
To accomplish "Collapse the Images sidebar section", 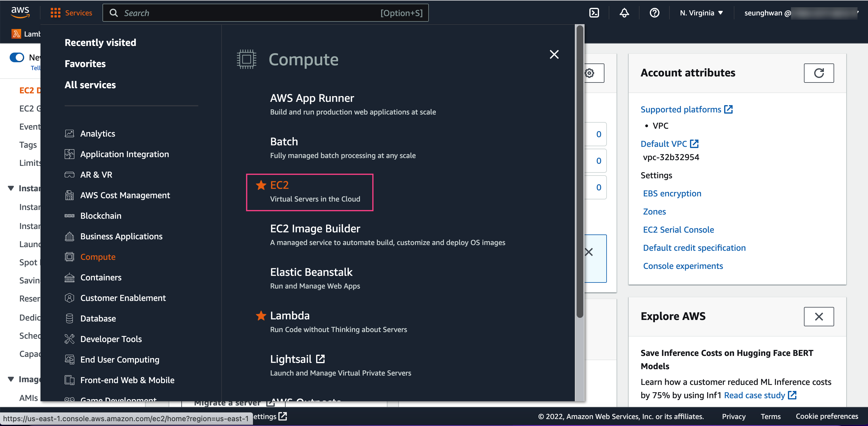I will (x=11, y=379).
